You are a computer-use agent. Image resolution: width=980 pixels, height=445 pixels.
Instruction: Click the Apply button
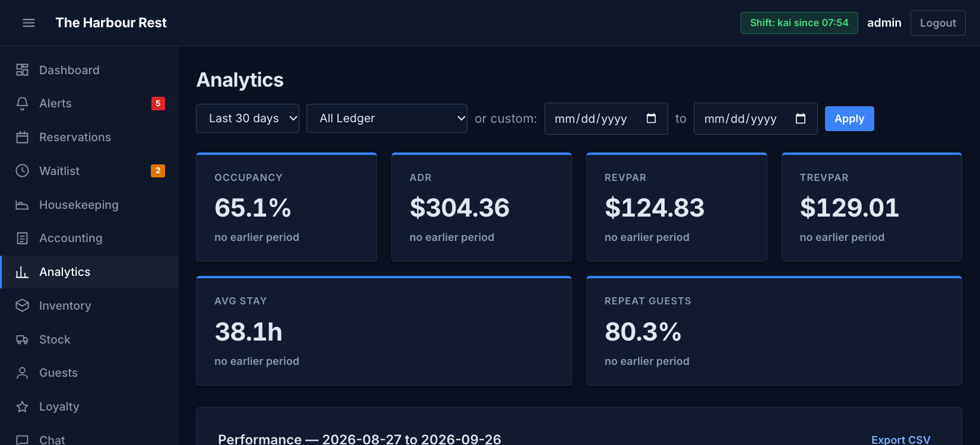click(x=849, y=119)
